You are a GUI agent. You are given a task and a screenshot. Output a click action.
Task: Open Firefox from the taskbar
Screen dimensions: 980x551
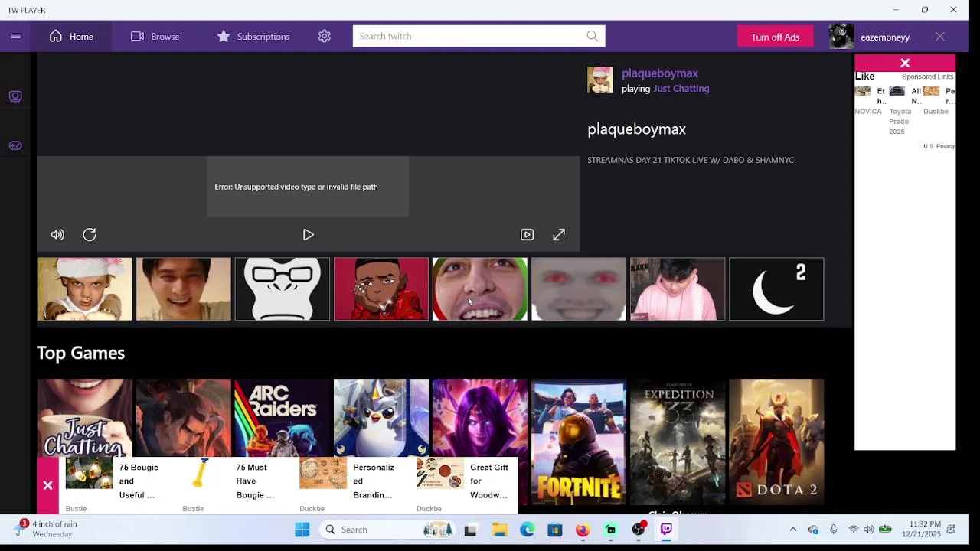coord(583,530)
